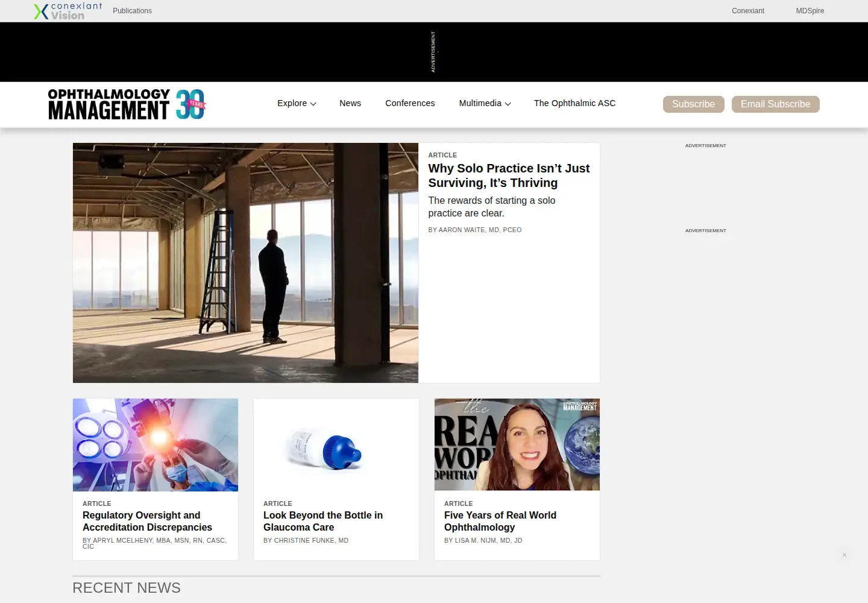This screenshot has height=603, width=868.
Task: Open the solo practice article headline
Action: 509,175
